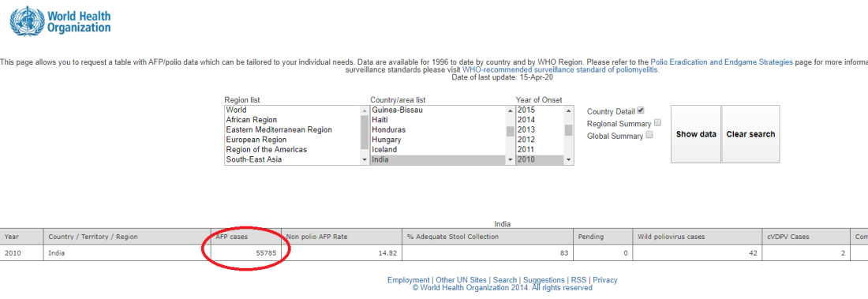Click the Show data button
This screenshot has width=868, height=299.
point(696,134)
